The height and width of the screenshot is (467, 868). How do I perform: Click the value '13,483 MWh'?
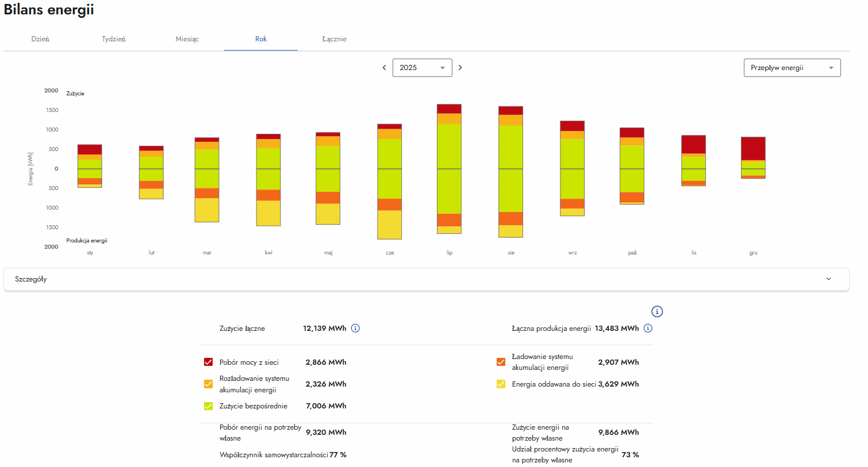tap(617, 329)
